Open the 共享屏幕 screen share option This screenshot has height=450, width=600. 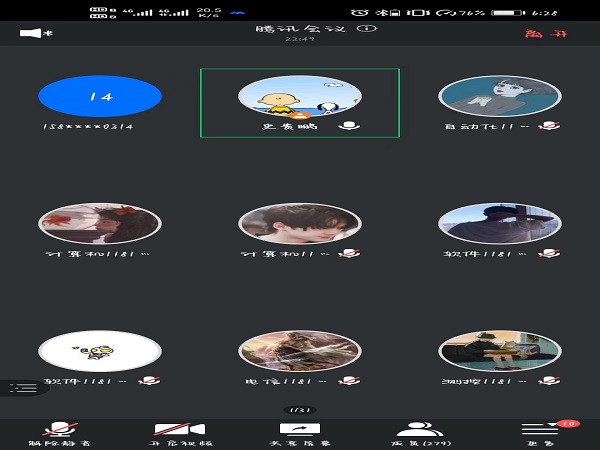(x=300, y=430)
